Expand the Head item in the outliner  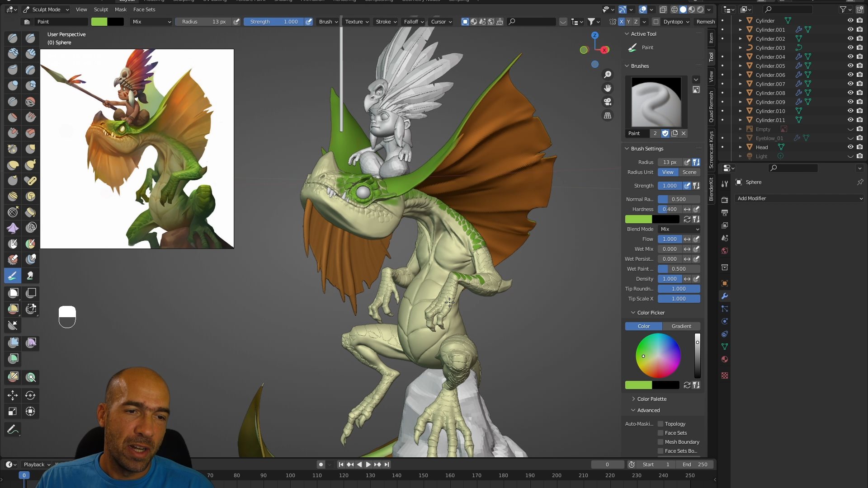point(741,147)
